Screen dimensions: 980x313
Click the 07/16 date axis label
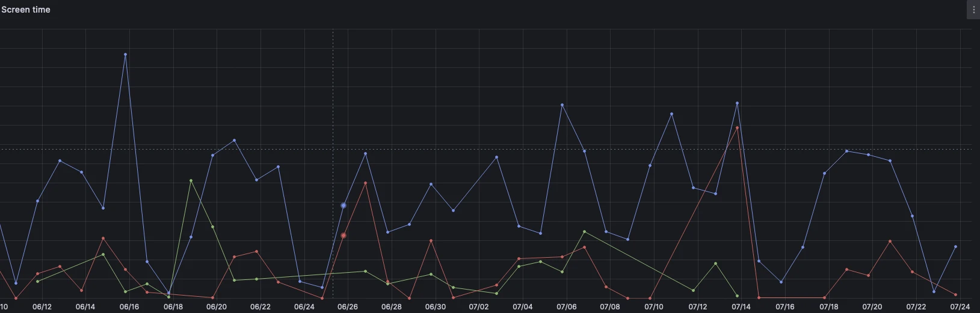785,306
